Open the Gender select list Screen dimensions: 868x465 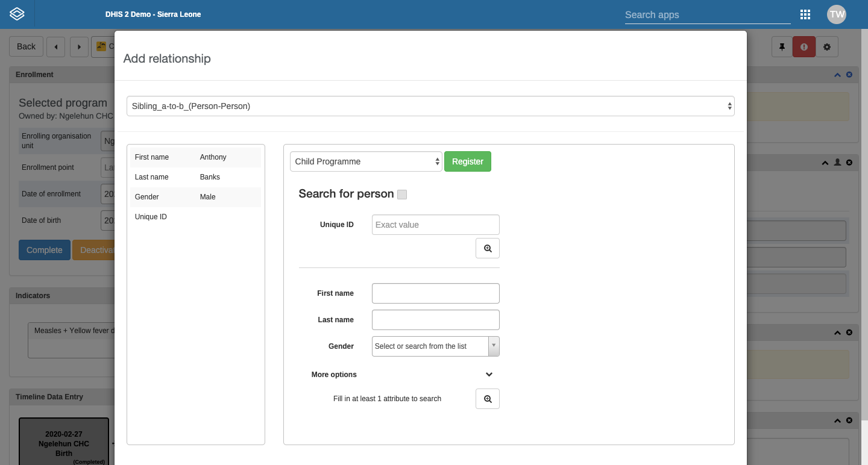pos(435,346)
